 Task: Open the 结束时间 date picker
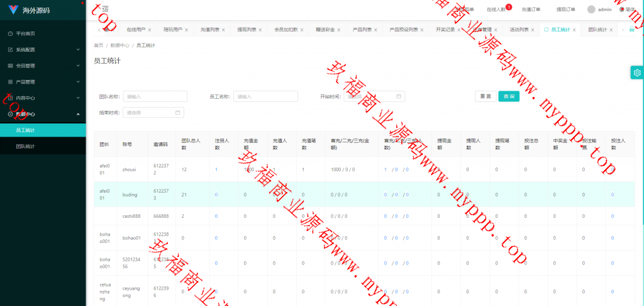(153, 112)
